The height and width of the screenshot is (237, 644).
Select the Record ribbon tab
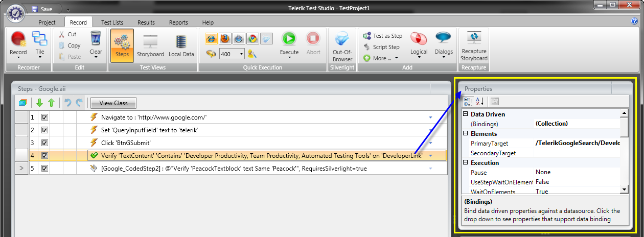[78, 22]
